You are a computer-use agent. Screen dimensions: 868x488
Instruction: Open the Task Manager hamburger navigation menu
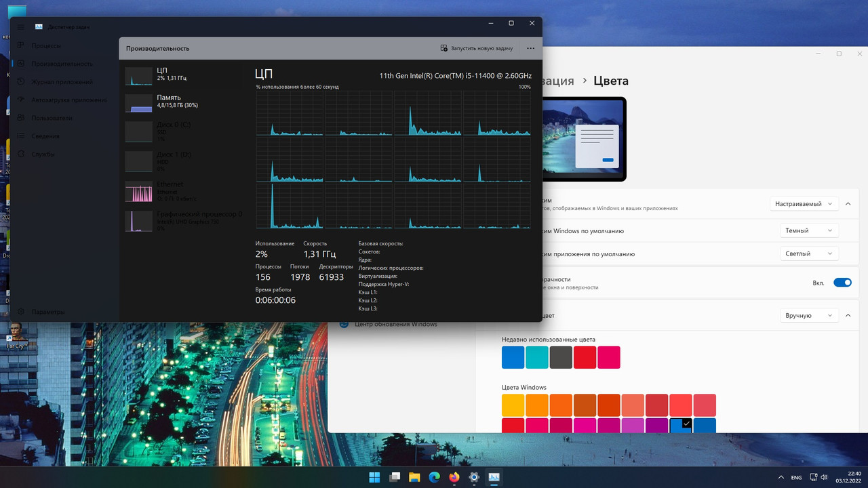[x=21, y=26]
